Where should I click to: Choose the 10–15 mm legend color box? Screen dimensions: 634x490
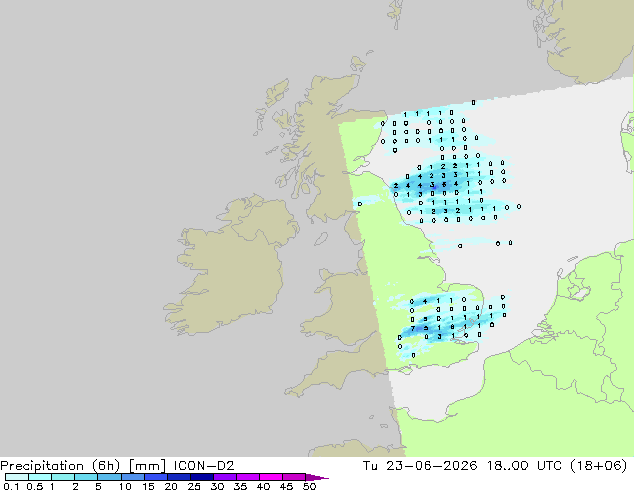[133, 477]
